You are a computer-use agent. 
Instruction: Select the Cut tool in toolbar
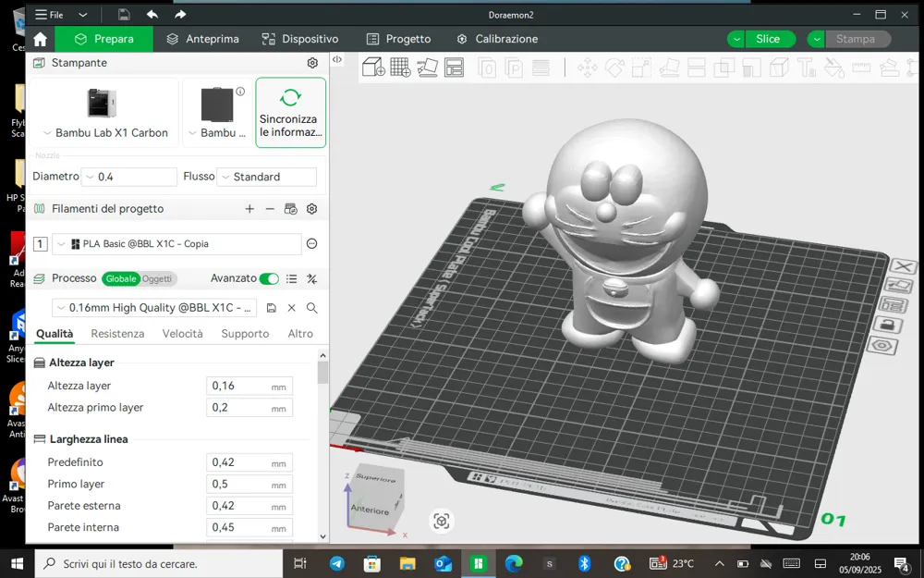697,68
